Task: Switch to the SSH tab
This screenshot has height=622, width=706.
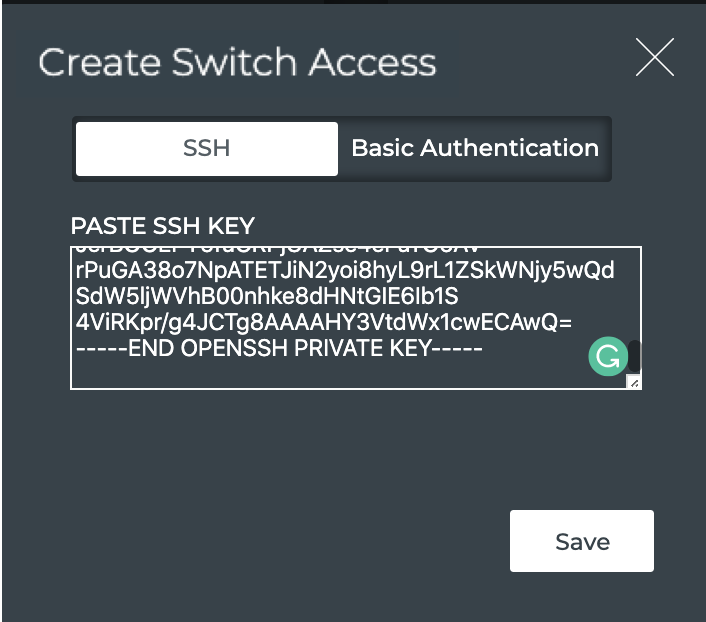Action: pos(207,149)
